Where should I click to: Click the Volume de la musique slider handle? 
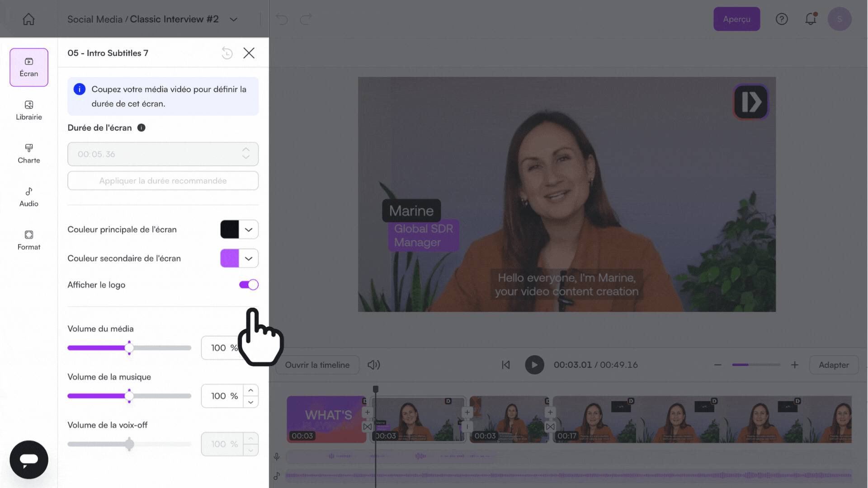point(129,396)
